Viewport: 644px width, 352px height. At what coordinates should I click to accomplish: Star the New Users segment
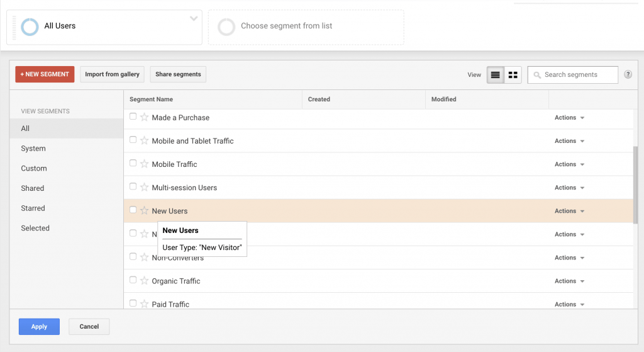pyautogui.click(x=144, y=210)
